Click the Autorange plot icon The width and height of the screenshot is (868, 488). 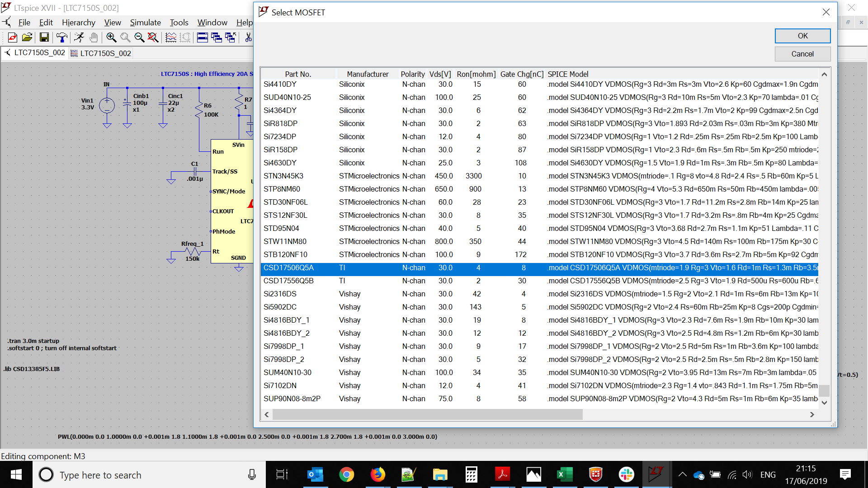pyautogui.click(x=185, y=38)
